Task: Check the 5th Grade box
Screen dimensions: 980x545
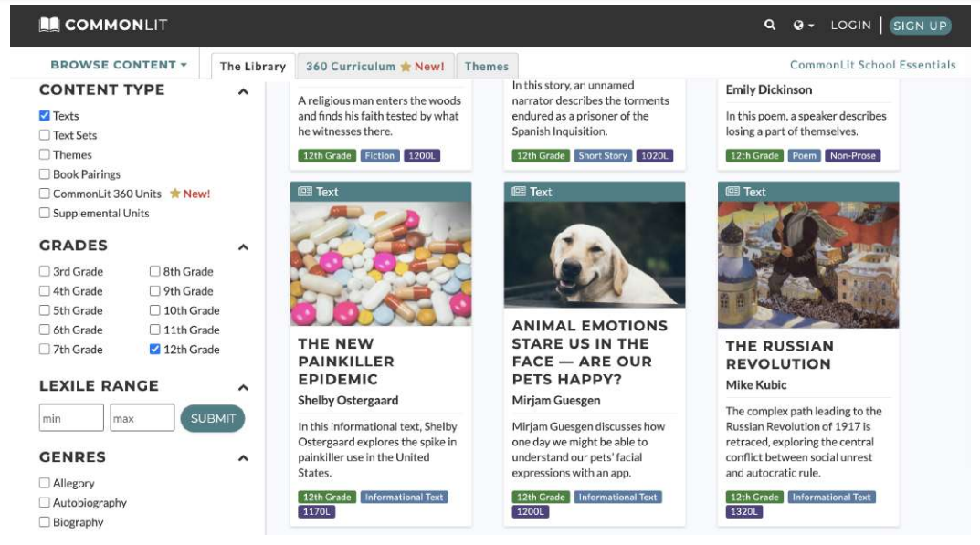Action: click(x=45, y=310)
